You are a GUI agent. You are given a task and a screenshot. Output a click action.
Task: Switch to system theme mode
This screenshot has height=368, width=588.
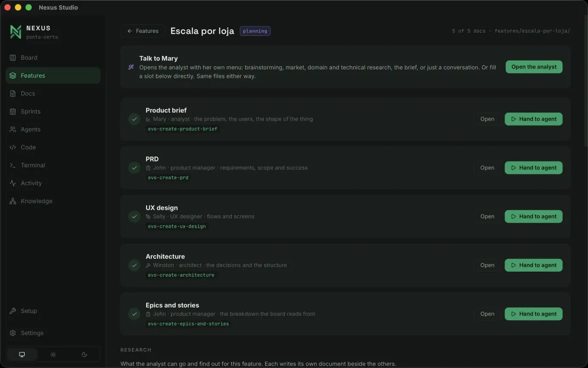pyautogui.click(x=22, y=354)
